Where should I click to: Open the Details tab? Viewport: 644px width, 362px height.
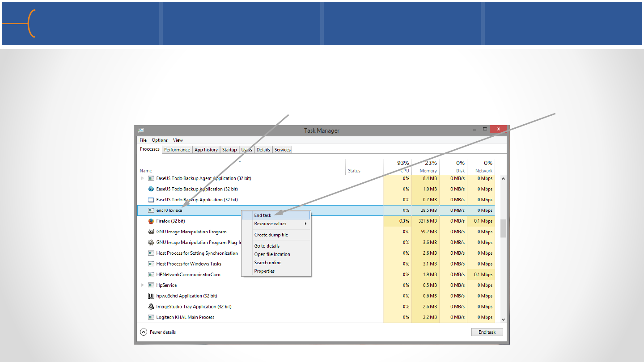(x=263, y=150)
